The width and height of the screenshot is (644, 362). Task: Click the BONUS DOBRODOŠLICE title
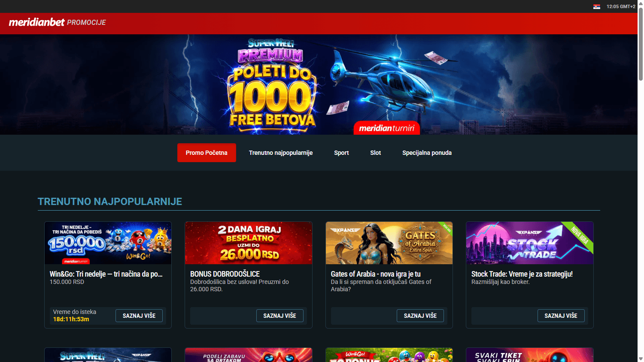coord(225,274)
